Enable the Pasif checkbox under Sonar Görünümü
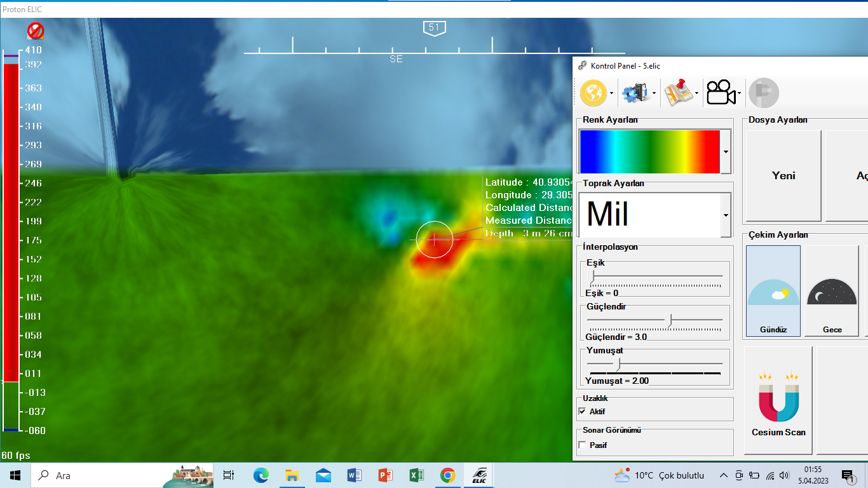Image resolution: width=868 pixels, height=488 pixels. pos(582,445)
